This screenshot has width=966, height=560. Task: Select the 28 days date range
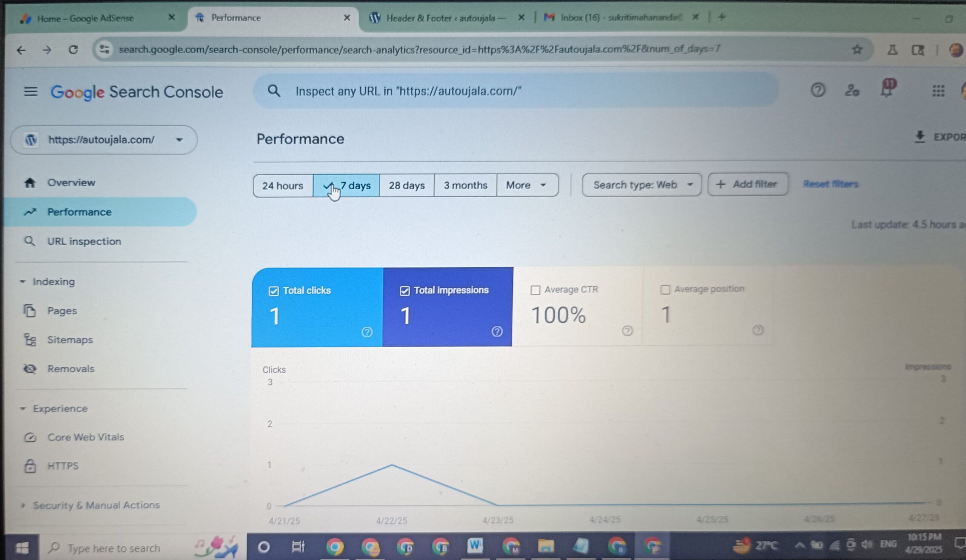[x=407, y=186]
